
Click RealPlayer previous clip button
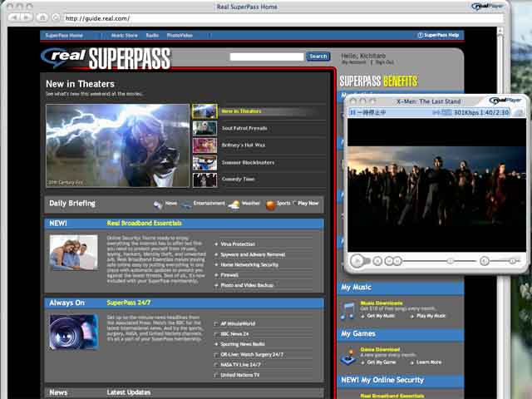pos(389,261)
